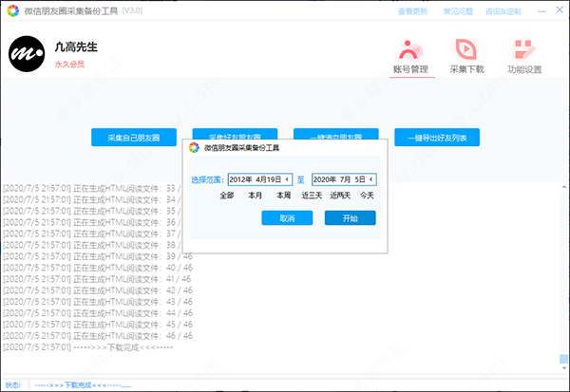Click the log scrollbar thumb

(563, 359)
